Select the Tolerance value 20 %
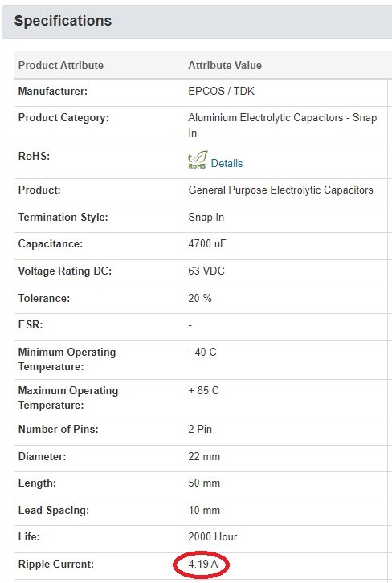392x583 pixels. 200,298
